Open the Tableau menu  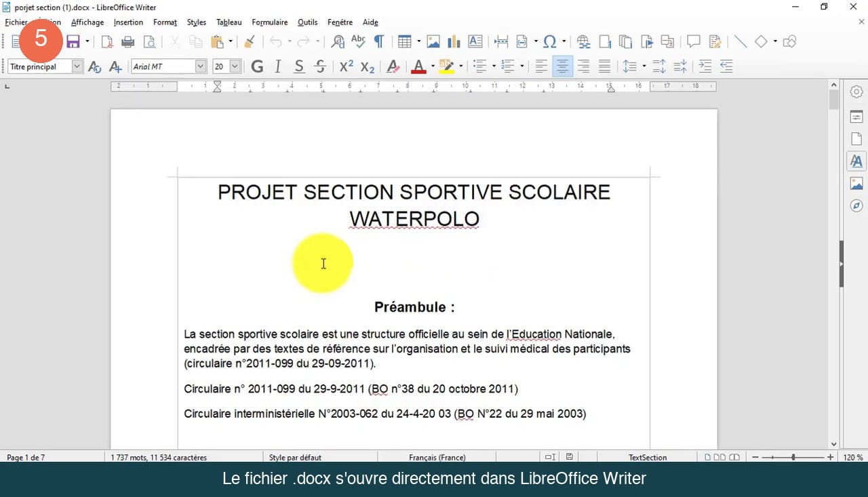point(229,22)
